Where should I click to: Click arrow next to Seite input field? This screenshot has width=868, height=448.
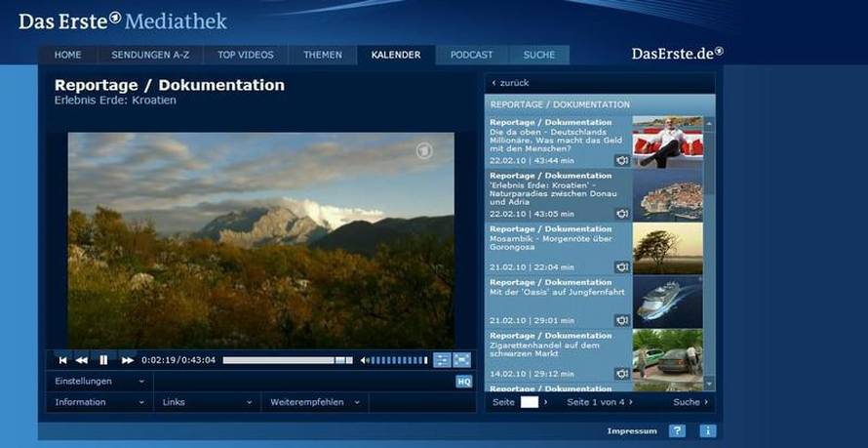pos(546,402)
